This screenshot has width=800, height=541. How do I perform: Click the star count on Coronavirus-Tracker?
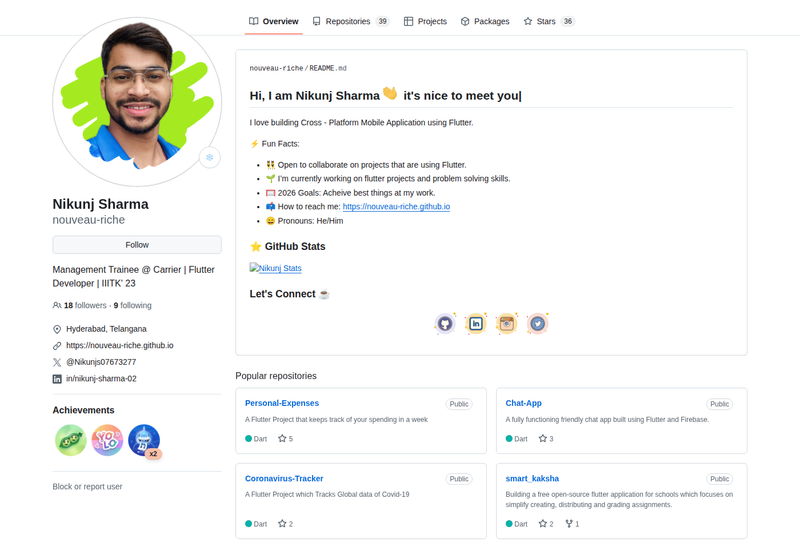(286, 524)
